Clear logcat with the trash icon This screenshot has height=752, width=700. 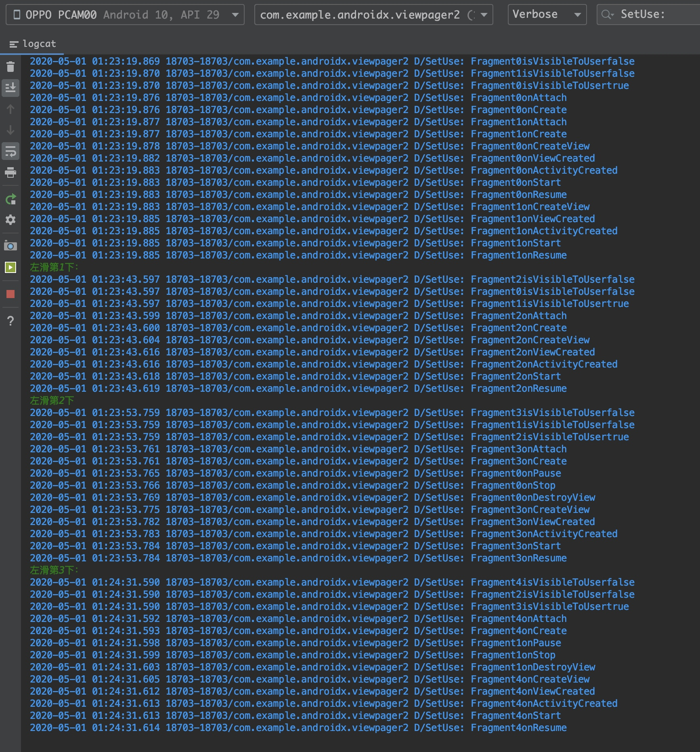[10, 67]
